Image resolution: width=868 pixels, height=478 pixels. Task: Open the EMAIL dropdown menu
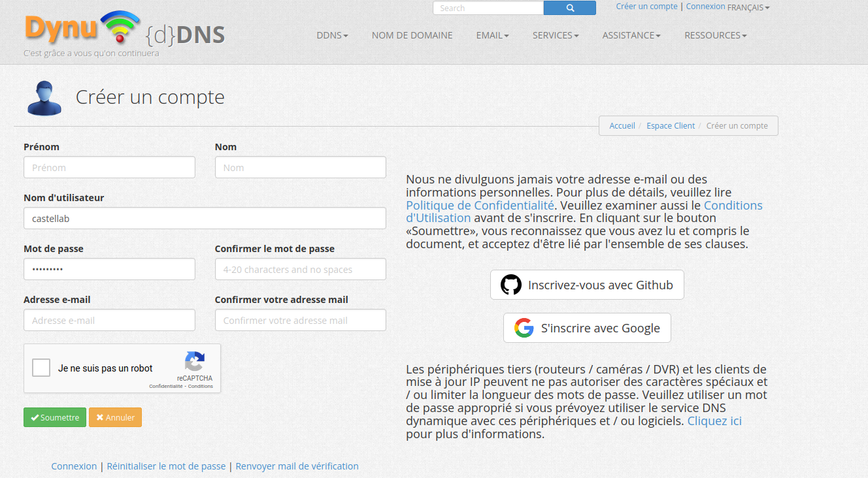(492, 35)
